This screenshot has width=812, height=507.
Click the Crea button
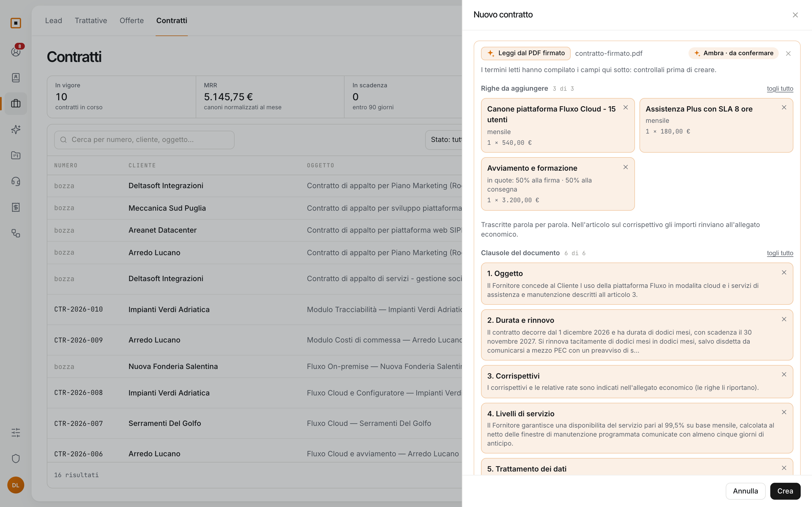coord(785,491)
